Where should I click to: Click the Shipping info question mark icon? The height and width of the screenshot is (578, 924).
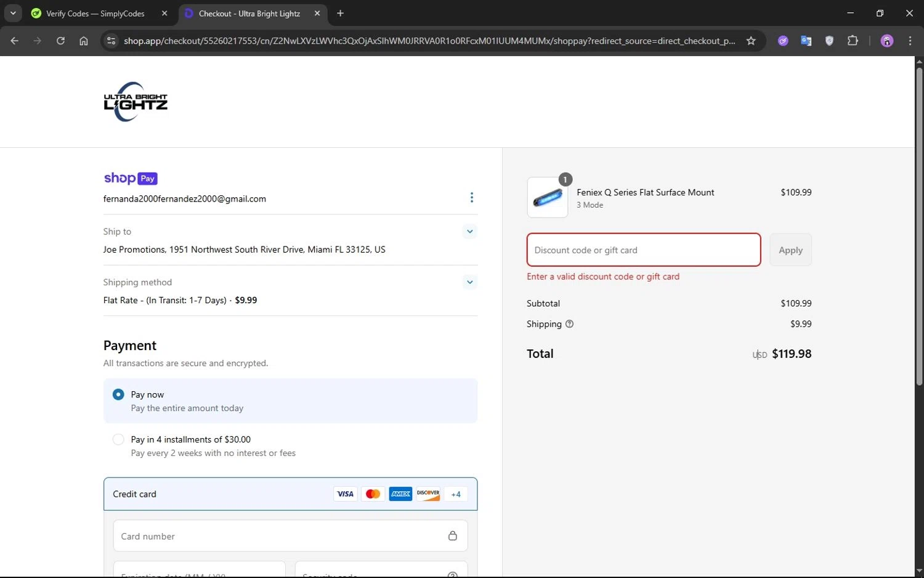pyautogui.click(x=570, y=324)
